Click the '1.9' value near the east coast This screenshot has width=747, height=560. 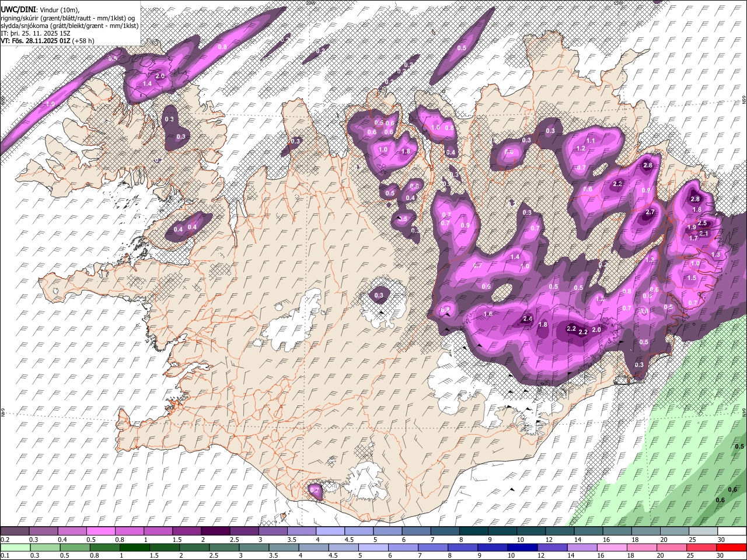point(692,228)
